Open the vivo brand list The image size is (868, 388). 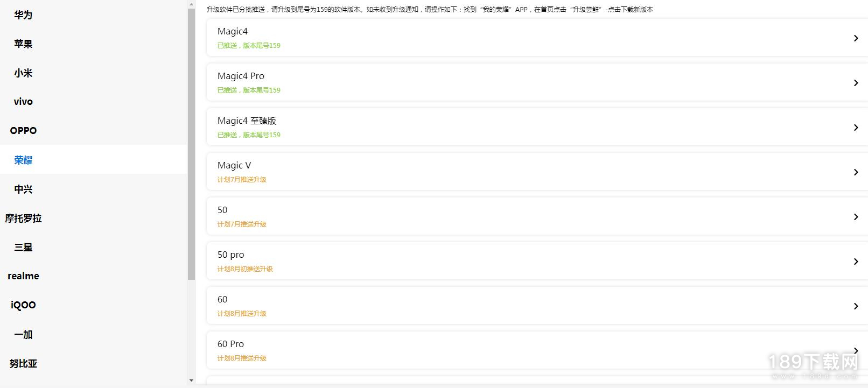coord(23,102)
